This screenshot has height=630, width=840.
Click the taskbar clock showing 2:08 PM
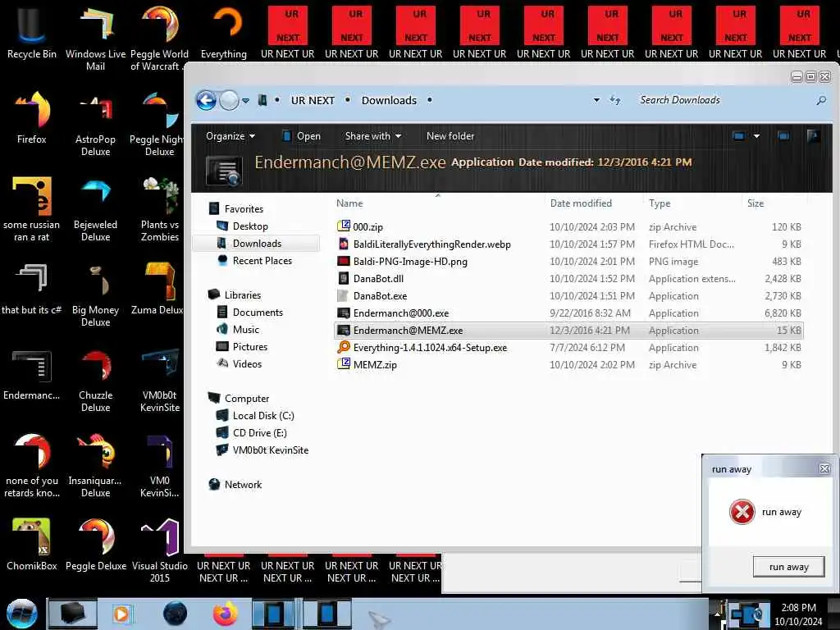coord(798,614)
